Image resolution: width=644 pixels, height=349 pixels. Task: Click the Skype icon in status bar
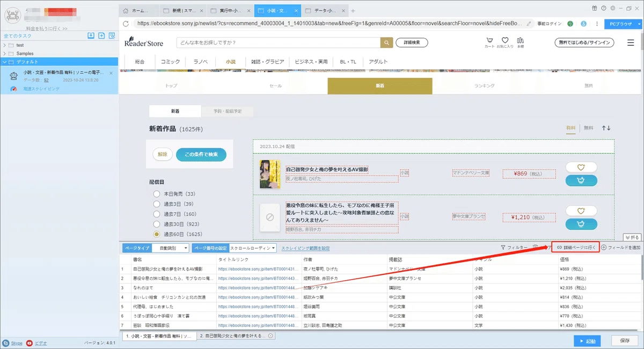click(x=6, y=343)
